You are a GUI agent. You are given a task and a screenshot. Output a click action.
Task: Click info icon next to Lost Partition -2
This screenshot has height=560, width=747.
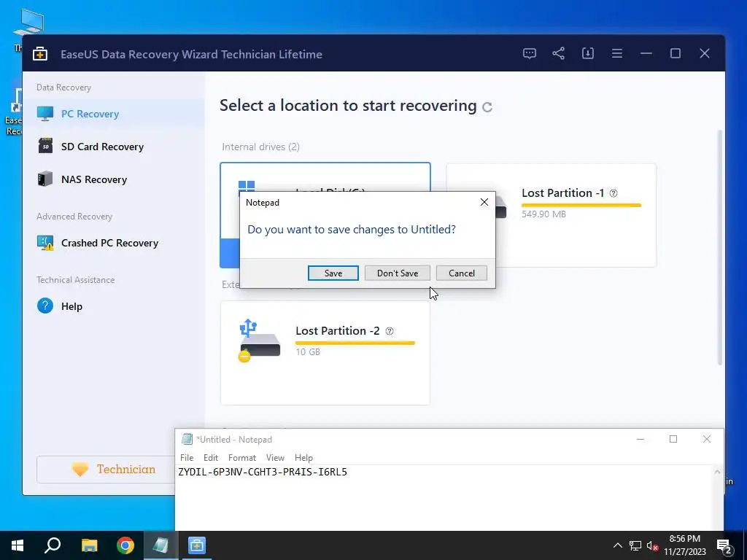point(390,331)
